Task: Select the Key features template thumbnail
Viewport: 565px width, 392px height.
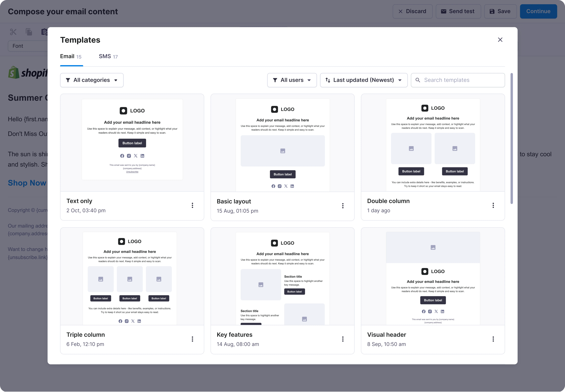Action: [x=283, y=276]
